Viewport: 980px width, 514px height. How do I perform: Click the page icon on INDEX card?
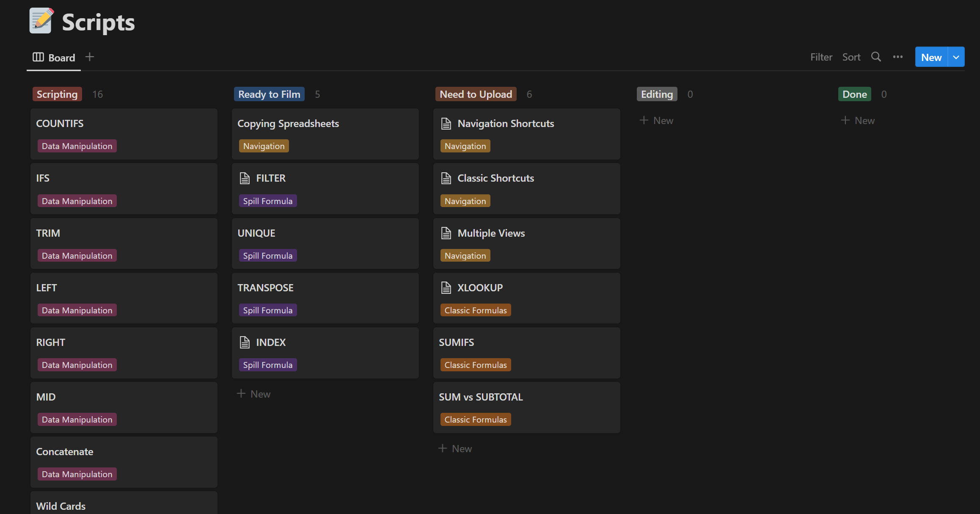[245, 343]
